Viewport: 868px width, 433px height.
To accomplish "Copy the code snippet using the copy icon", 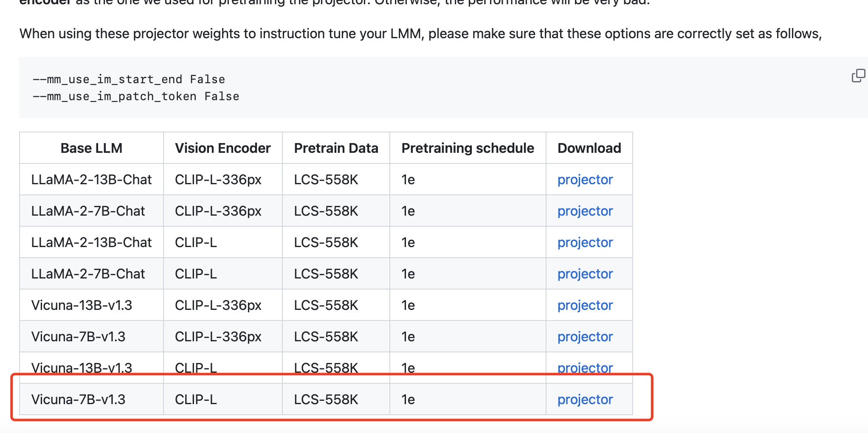I will (859, 75).
